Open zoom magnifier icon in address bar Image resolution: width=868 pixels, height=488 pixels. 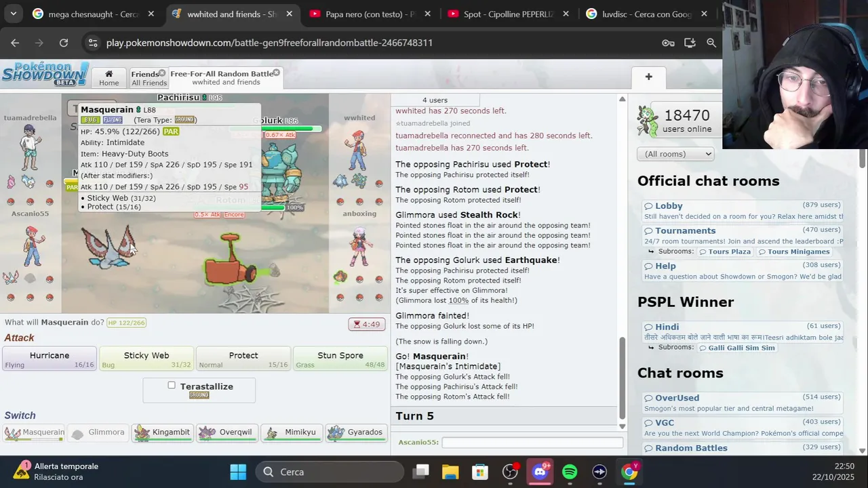click(x=711, y=43)
